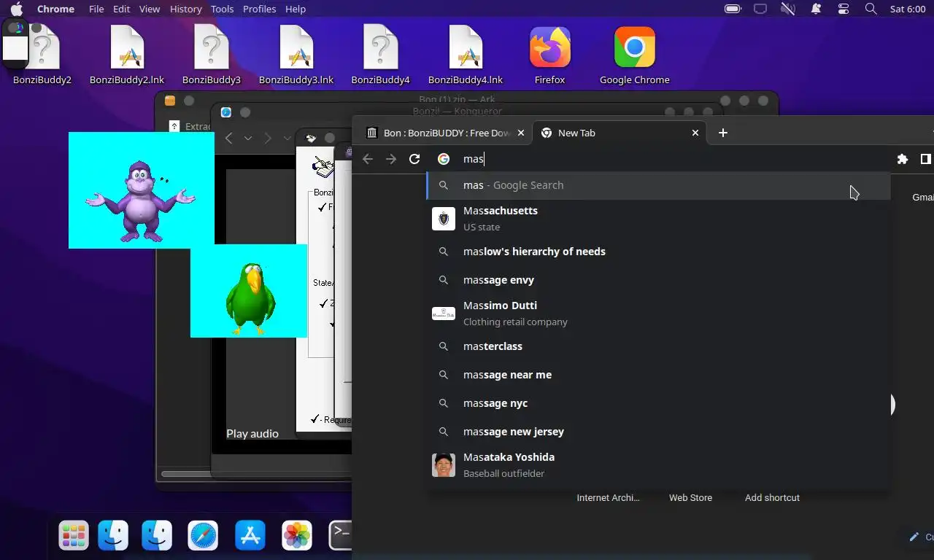Viewport: 934px width, 560px height.
Task: Open Safari compass icon in the dock
Action: click(203, 536)
